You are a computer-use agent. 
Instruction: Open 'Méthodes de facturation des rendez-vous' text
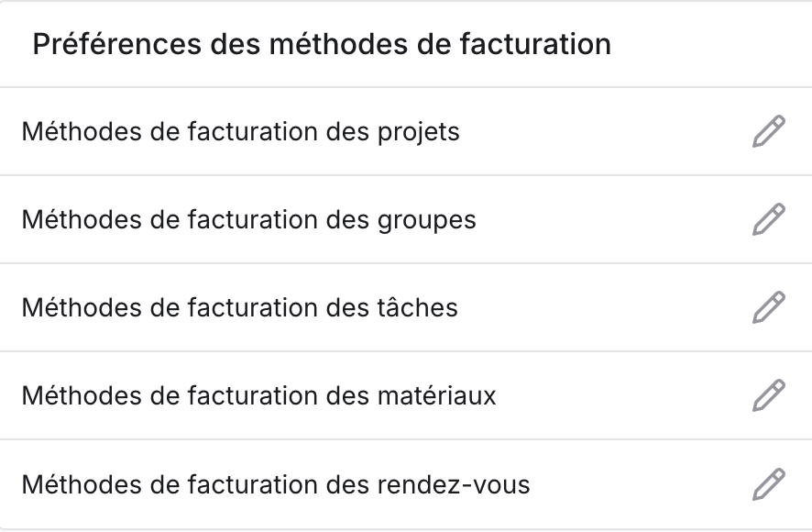[276, 484]
